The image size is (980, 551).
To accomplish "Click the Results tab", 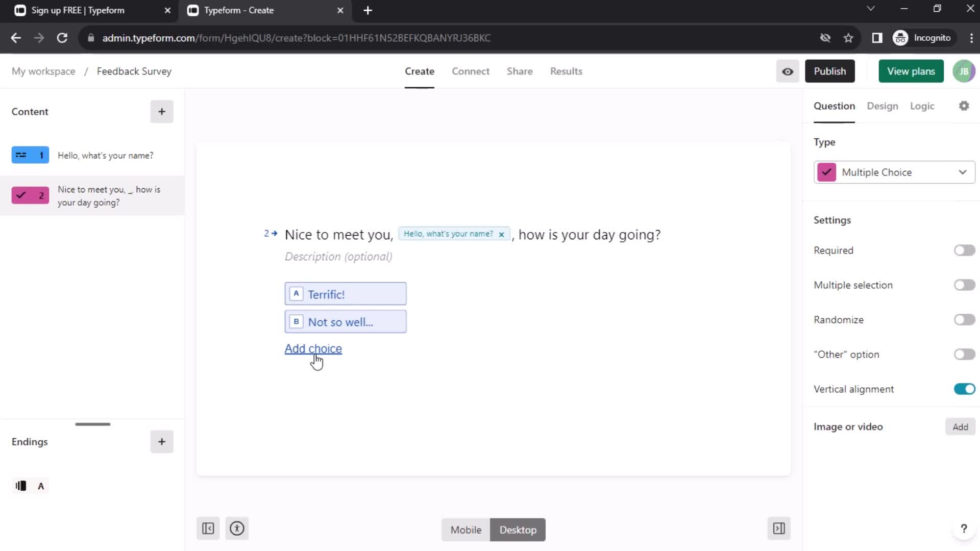I will tap(567, 71).
